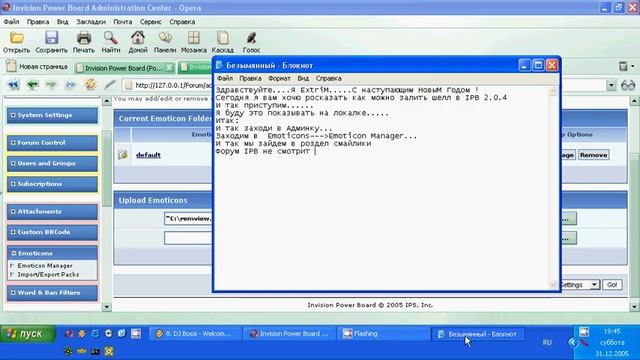
Task: Click the Remove button for default folder
Action: click(x=593, y=155)
